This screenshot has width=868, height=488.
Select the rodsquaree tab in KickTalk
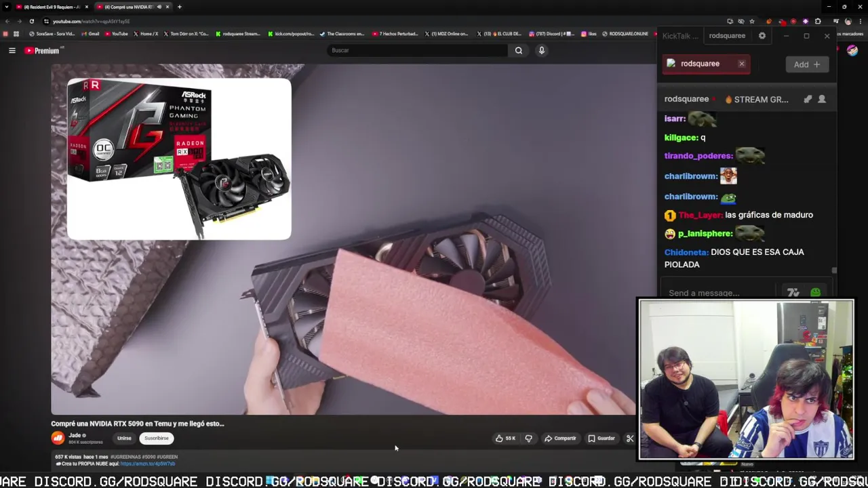727,36
